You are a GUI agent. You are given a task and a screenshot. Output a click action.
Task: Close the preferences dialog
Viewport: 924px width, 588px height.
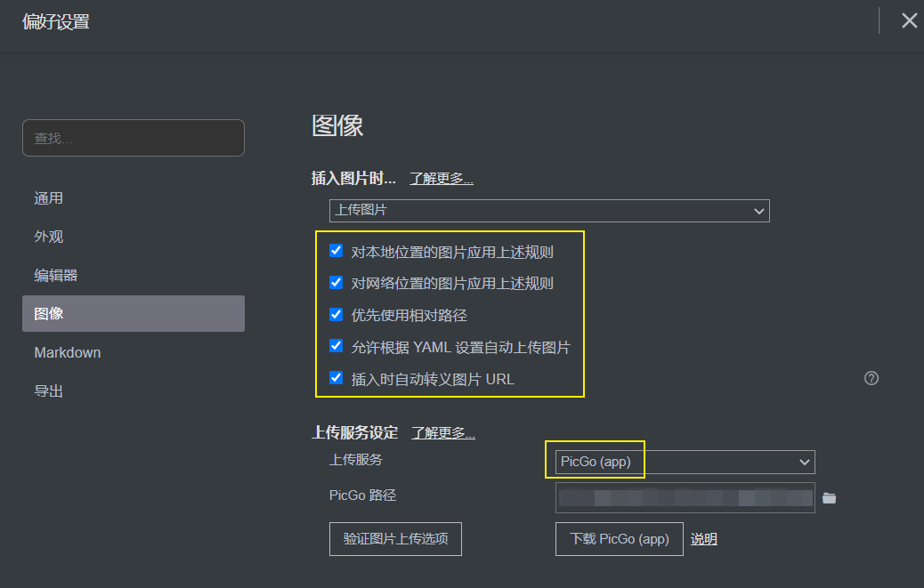909,20
